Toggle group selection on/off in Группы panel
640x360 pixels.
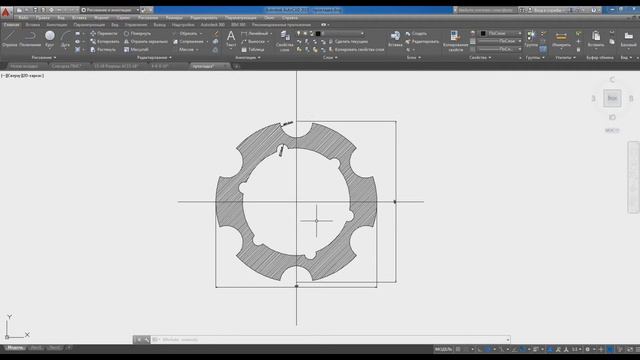coord(543,49)
